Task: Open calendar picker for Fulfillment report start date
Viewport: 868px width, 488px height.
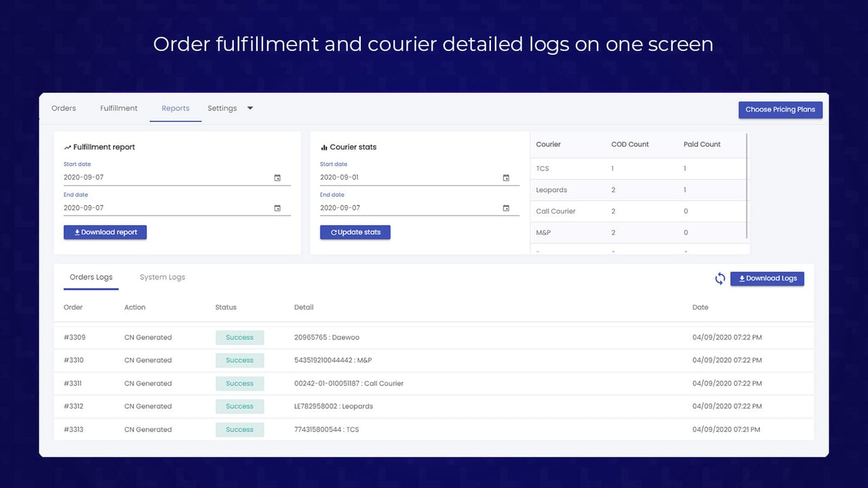Action: tap(277, 178)
